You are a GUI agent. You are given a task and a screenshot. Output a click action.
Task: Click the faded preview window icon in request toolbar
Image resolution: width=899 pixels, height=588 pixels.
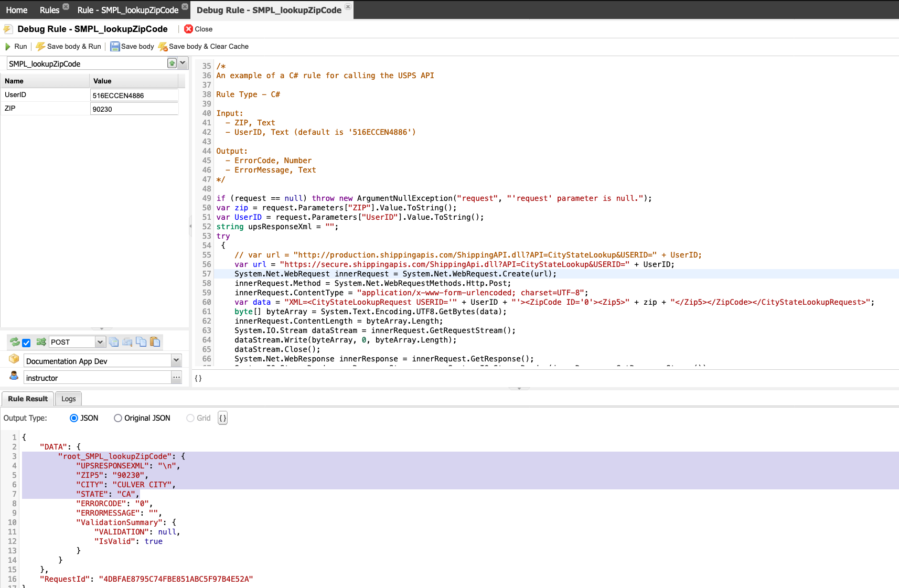pyautogui.click(x=127, y=342)
